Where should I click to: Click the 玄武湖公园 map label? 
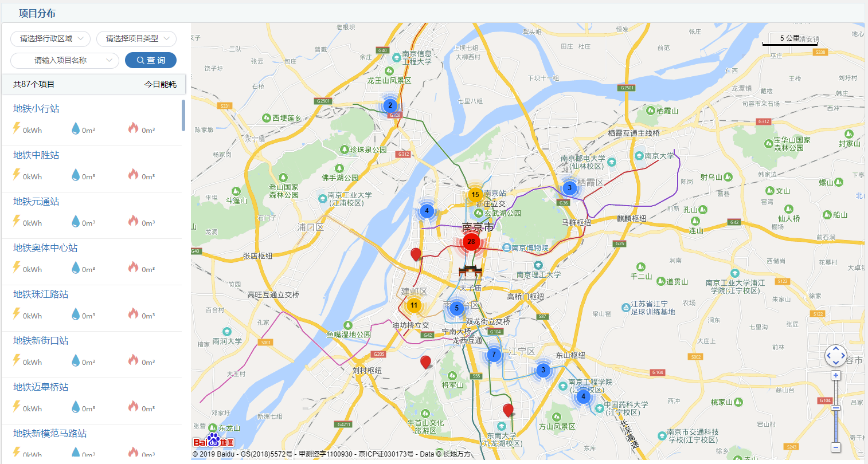pos(503,213)
